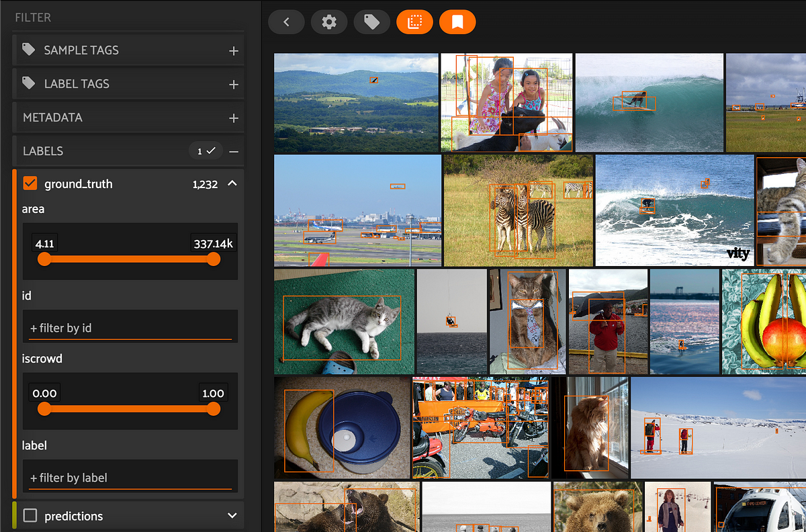Expand the predictions section chevron
The height and width of the screenshot is (532, 806).
coord(232,516)
